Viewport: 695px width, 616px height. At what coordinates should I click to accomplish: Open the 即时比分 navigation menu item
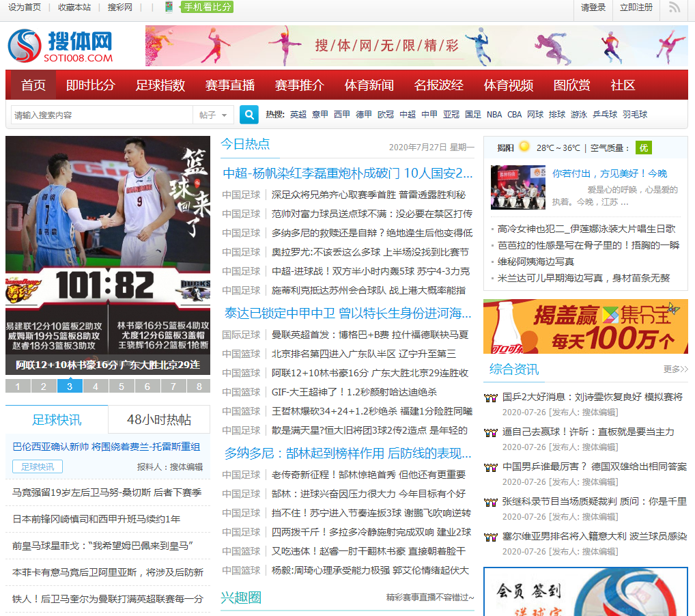(x=91, y=85)
